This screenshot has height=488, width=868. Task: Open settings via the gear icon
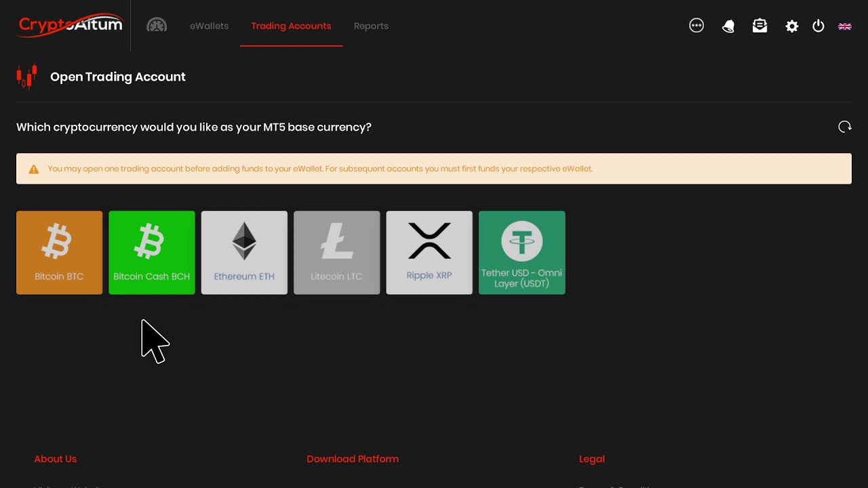(791, 26)
